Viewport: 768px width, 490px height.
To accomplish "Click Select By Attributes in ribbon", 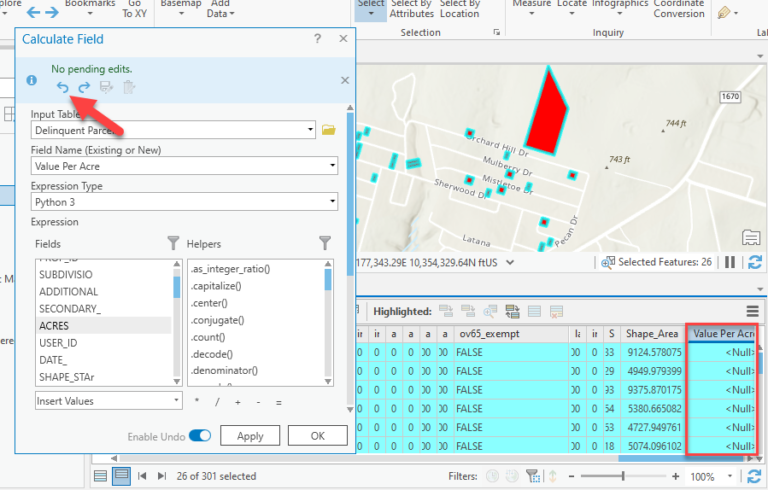I will tap(411, 10).
